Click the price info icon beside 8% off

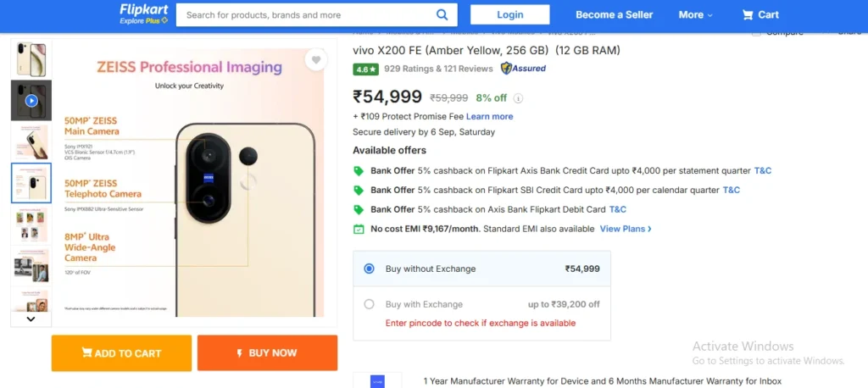[x=518, y=98]
